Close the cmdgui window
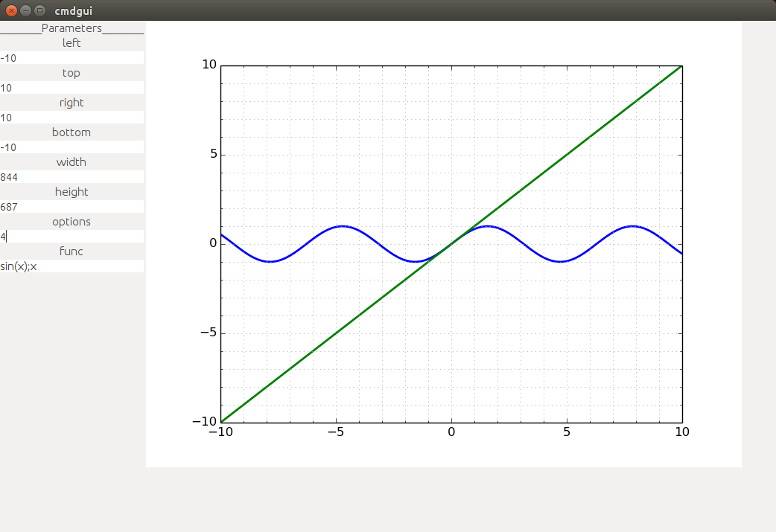This screenshot has width=776, height=532. click(x=11, y=10)
